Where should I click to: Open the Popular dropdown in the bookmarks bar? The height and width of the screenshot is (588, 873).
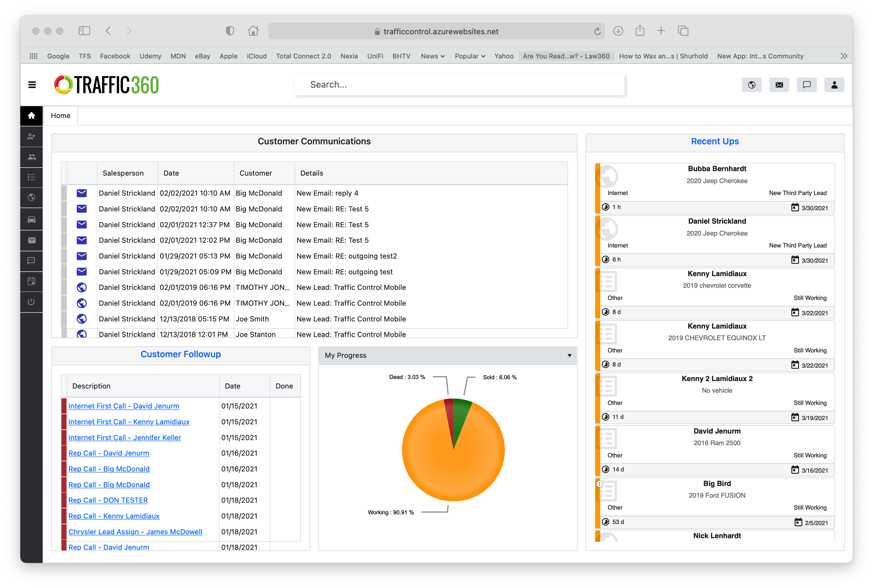tap(469, 56)
